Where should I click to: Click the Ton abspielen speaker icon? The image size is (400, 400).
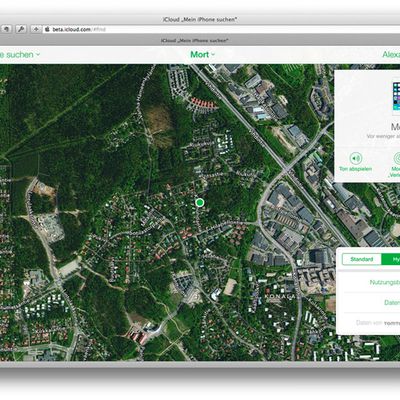click(356, 158)
